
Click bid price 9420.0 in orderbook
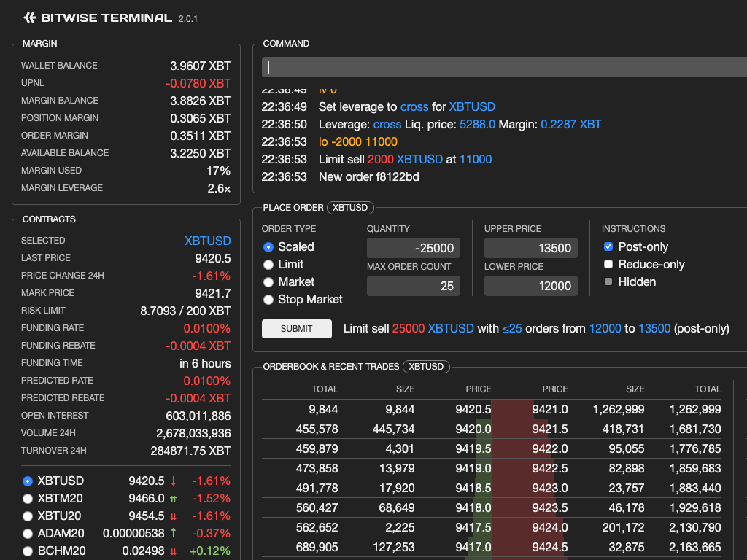(473, 429)
